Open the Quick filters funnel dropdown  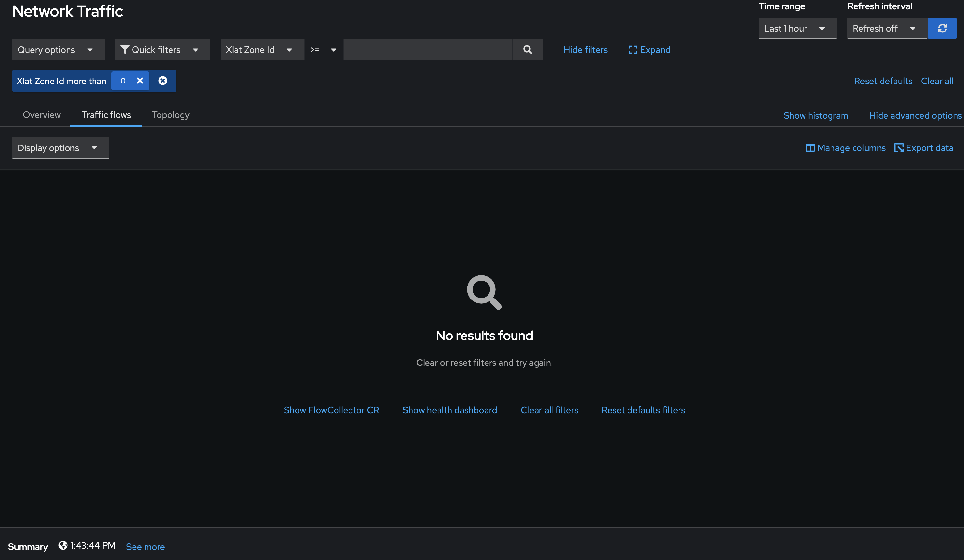pyautogui.click(x=163, y=50)
